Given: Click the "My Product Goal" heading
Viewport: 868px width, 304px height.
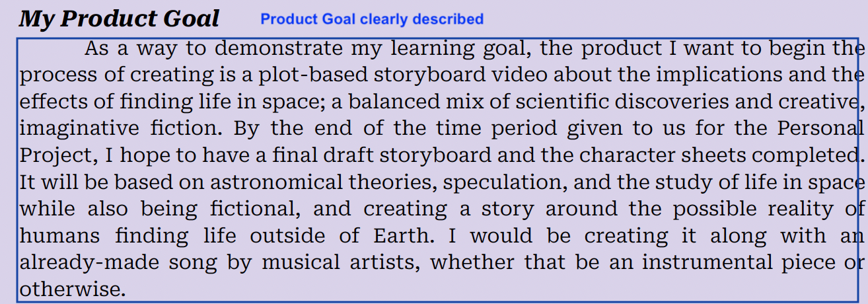Looking at the screenshot, I should 119,19.
